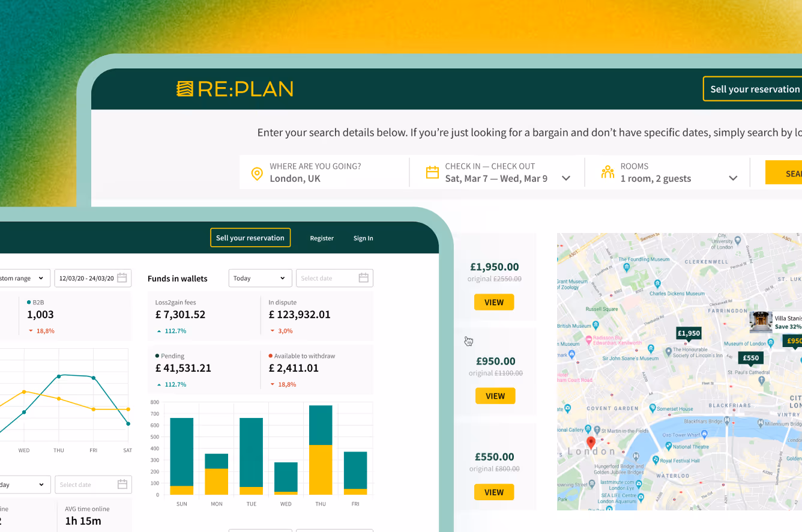Open the calendar icon in the Funds in wallets Select date field
This screenshot has width=802, height=532.
[x=363, y=278]
